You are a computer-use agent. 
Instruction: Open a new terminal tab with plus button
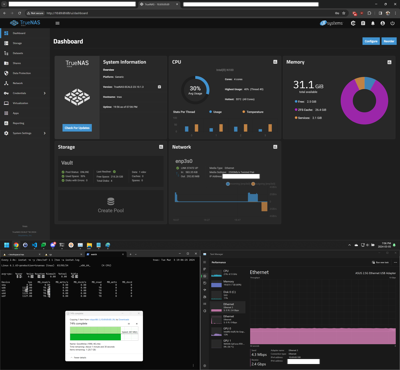(x=130, y=254)
